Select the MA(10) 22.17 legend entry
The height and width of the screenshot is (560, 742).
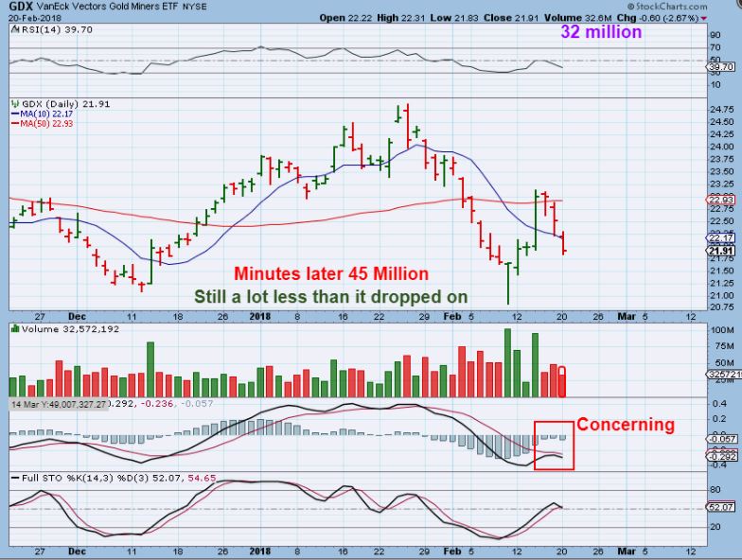click(42, 114)
